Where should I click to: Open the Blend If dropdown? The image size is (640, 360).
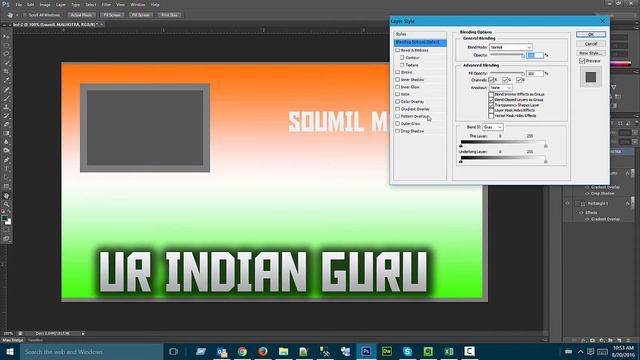(x=493, y=127)
